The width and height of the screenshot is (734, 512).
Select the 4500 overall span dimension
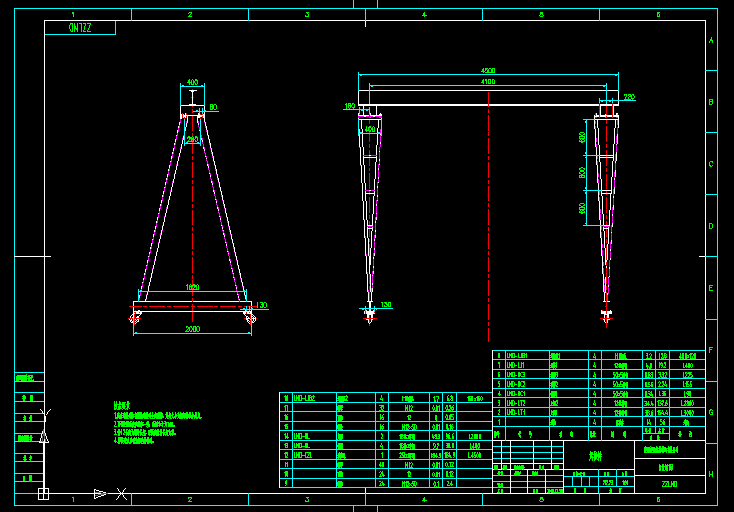(x=488, y=71)
